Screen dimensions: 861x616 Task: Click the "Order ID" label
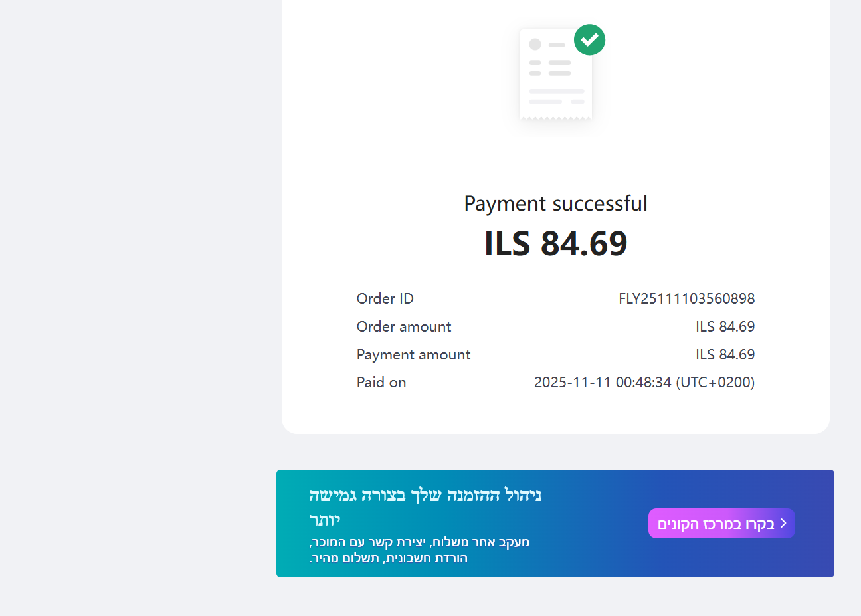[x=385, y=299]
